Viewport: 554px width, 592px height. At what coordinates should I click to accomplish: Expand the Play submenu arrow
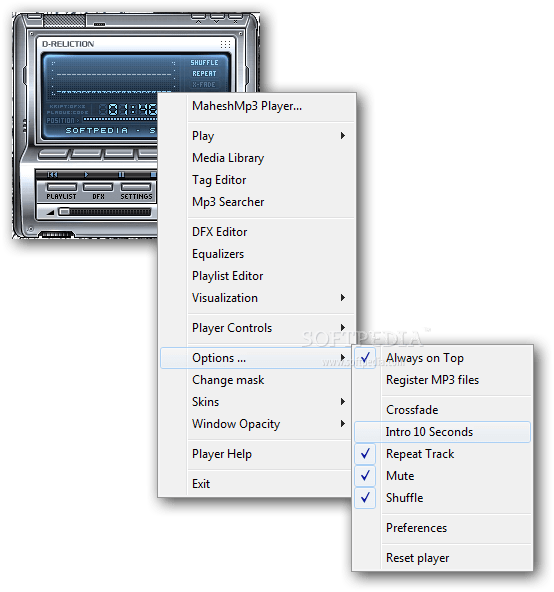(343, 136)
